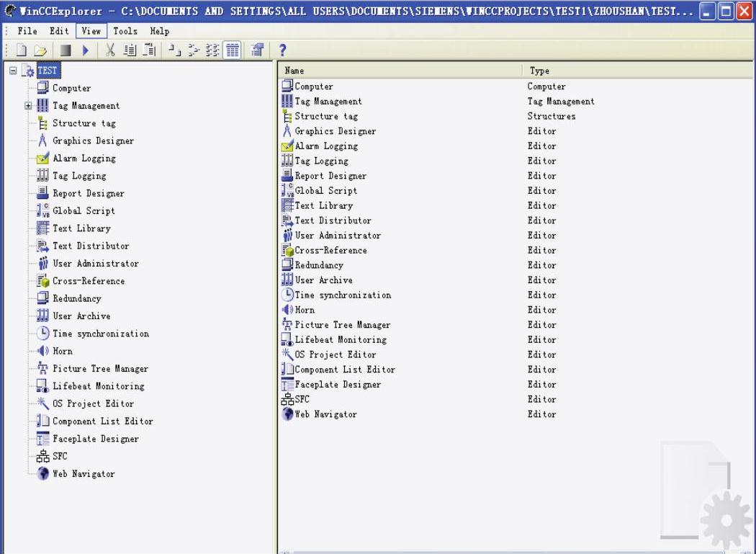The width and height of the screenshot is (756, 554).
Task: Collapse the TEST project tree node
Action: (x=13, y=71)
